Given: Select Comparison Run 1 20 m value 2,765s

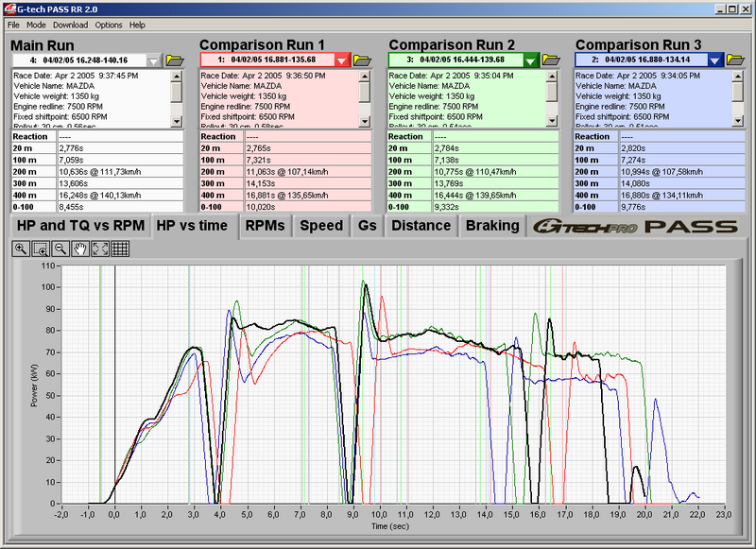Looking at the screenshot, I should pyautogui.click(x=308, y=148).
